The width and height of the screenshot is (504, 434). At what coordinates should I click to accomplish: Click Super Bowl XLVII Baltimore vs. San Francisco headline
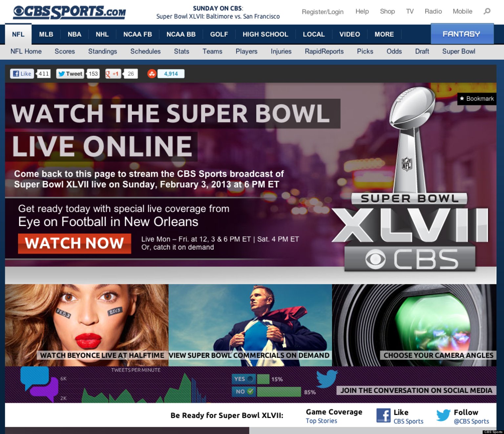click(218, 16)
